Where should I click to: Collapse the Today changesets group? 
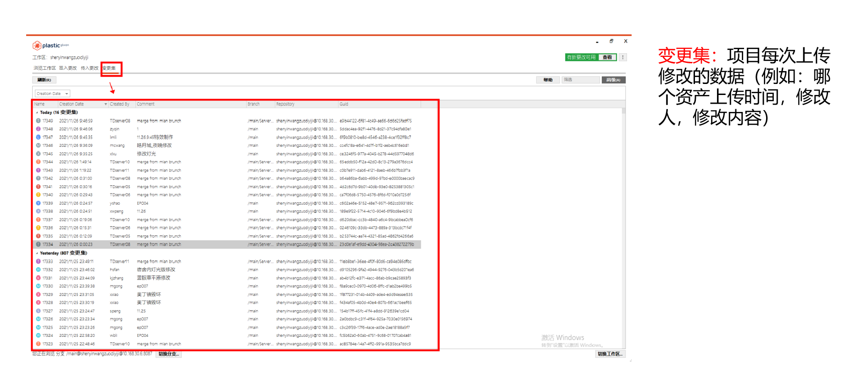coord(37,112)
